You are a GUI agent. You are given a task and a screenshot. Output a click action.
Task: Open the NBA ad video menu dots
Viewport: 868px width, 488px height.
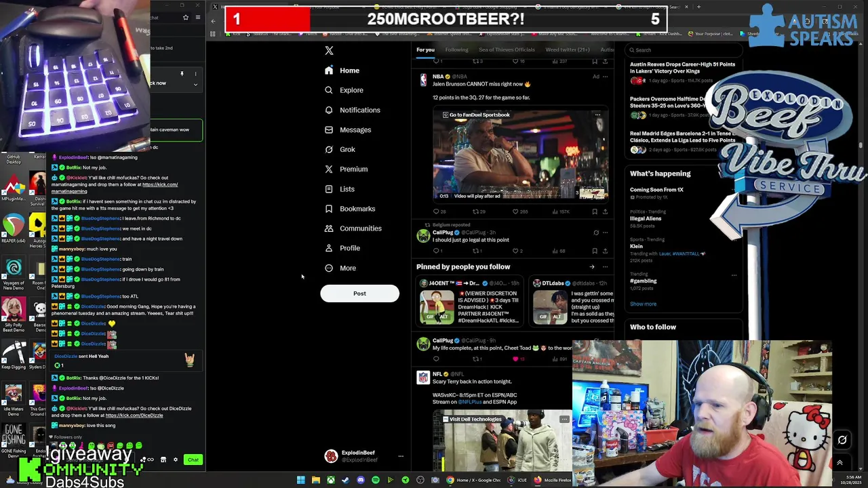[597, 115]
